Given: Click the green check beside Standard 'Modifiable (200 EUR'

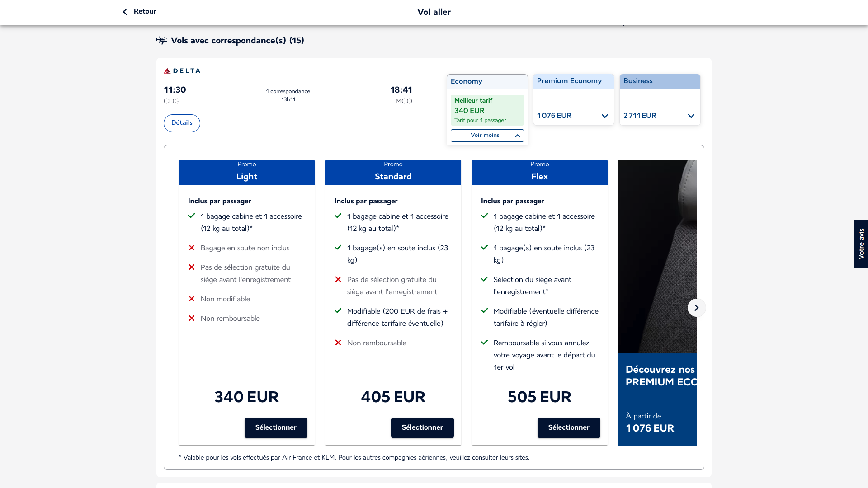Looking at the screenshot, I should coord(338,311).
